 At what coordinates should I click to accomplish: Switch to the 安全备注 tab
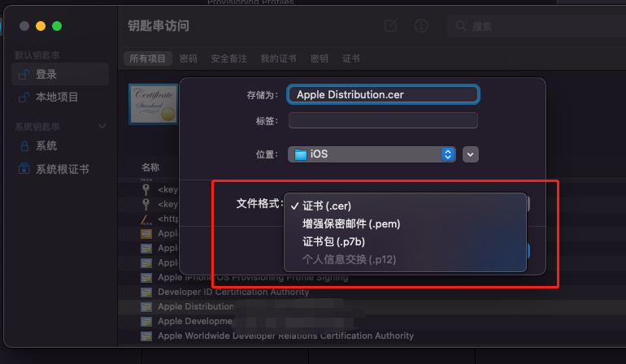[x=229, y=59]
